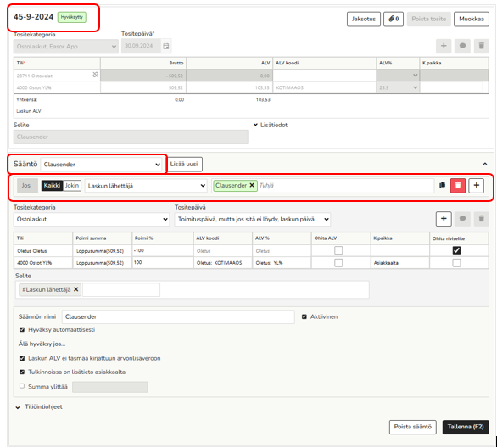Add a rule row with plus button

(444, 219)
